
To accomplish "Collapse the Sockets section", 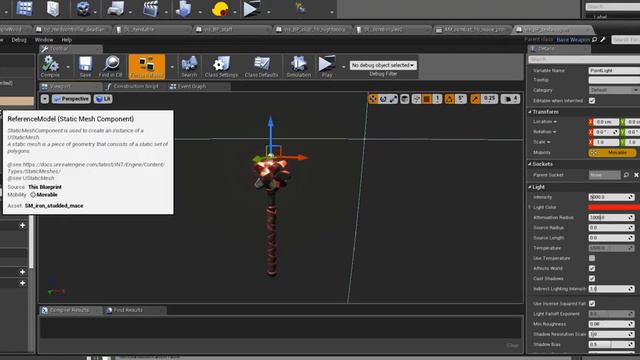I will click(x=530, y=164).
